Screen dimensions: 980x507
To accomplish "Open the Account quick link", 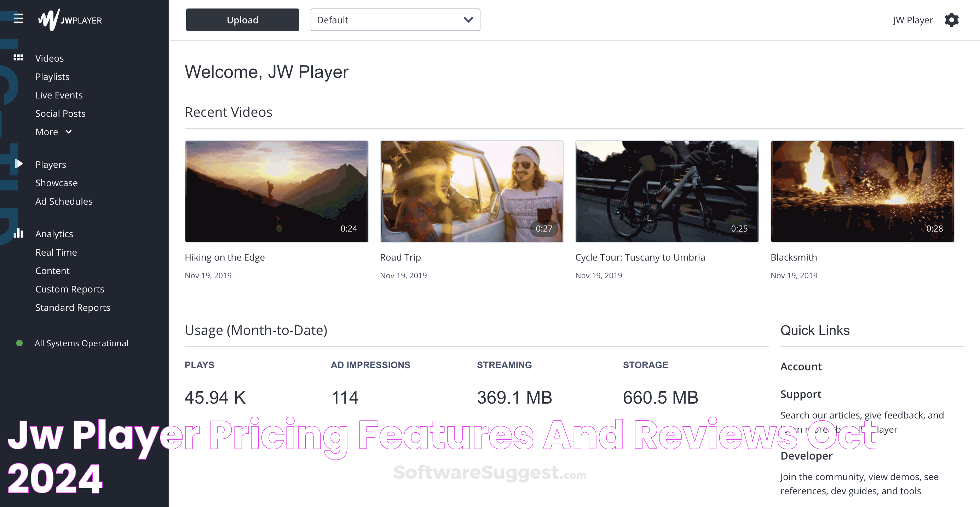I will (801, 366).
